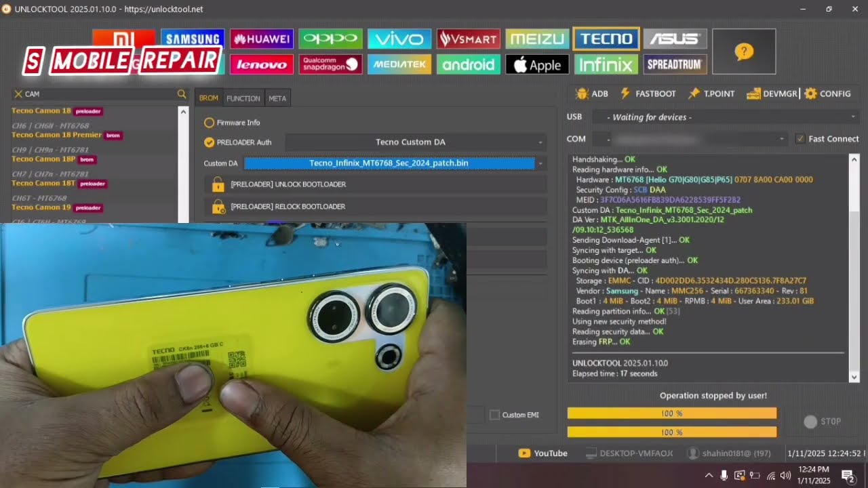Image resolution: width=868 pixels, height=488 pixels.
Task: Select the PRELOADER Auth radio option
Action: click(x=239, y=142)
